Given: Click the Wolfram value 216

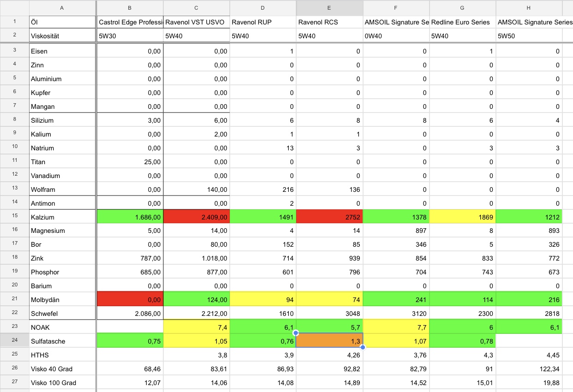Looking at the screenshot, I should point(263,190).
